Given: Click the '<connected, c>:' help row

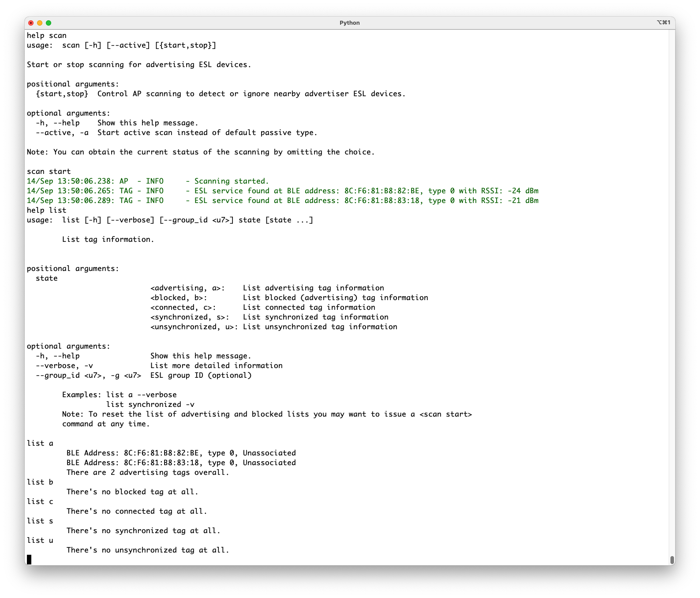Looking at the screenshot, I should coord(263,307).
